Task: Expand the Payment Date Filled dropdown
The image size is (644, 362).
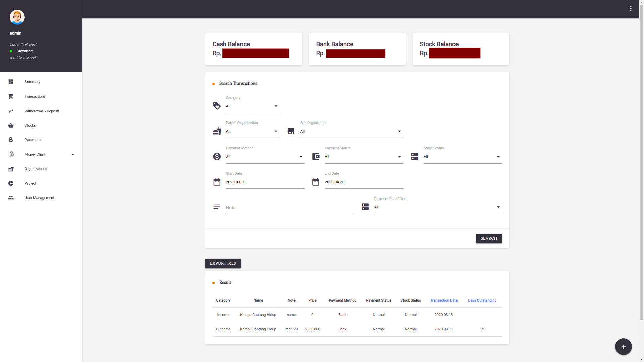Action: tap(438, 207)
